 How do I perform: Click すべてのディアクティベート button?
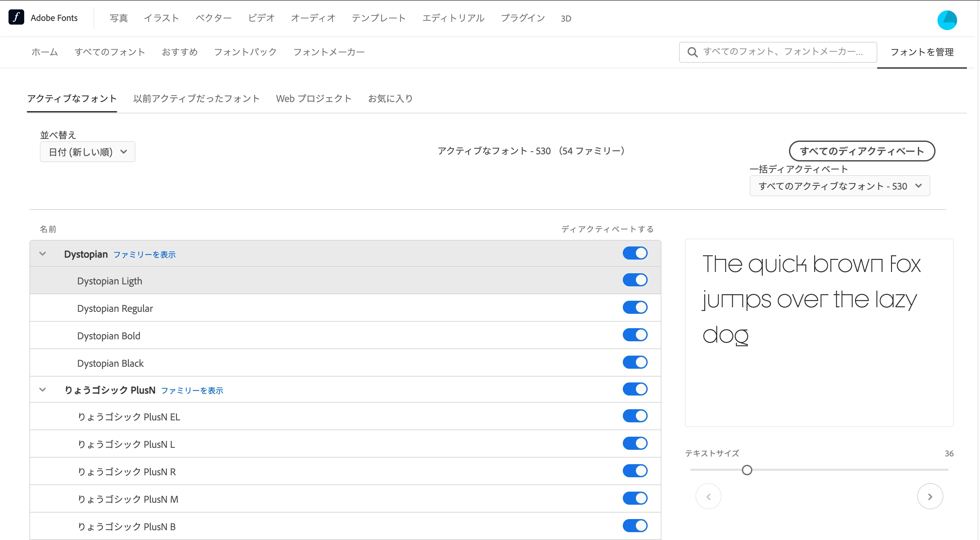[862, 151]
